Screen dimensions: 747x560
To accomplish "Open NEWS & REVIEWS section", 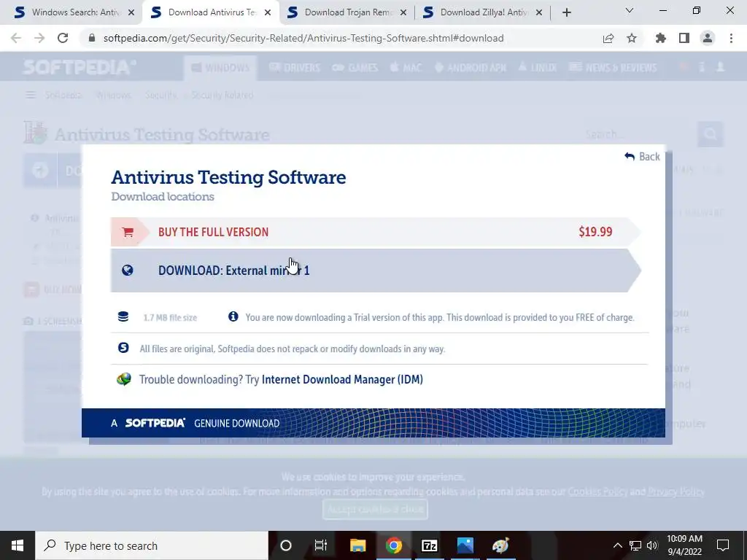I will pyautogui.click(x=613, y=68).
